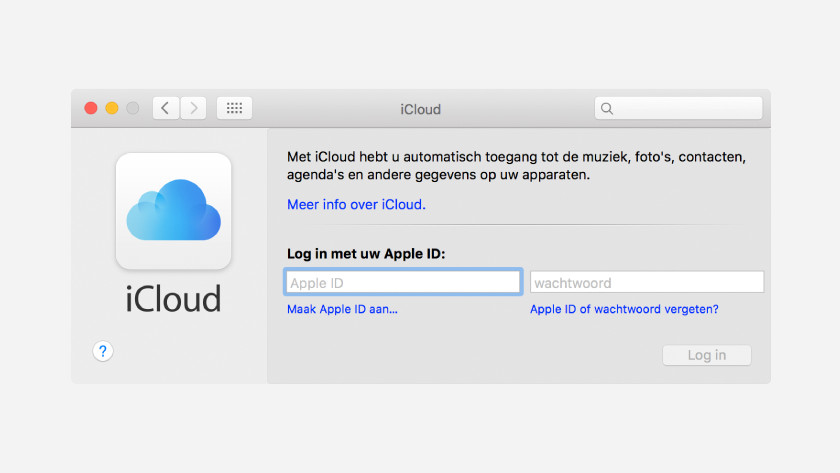
Task: Show all preferences via grid icon
Action: (x=234, y=108)
